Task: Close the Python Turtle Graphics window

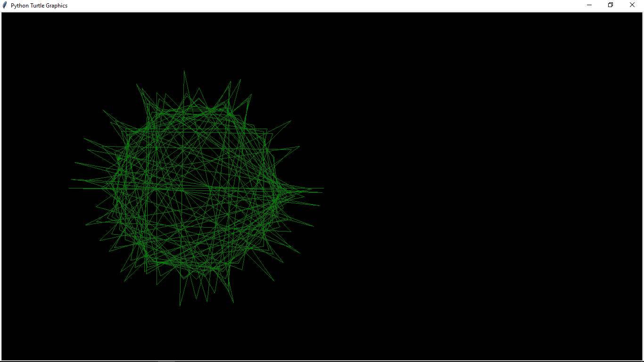Action: click(632, 5)
